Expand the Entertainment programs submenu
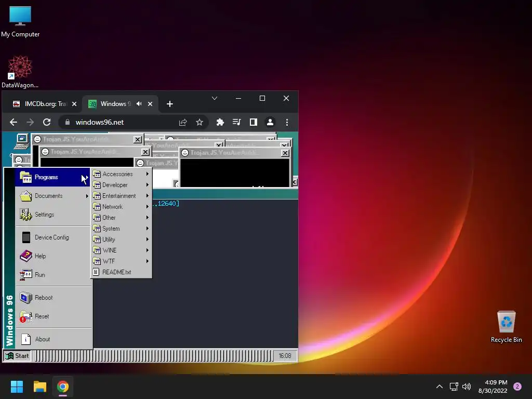Image resolution: width=532 pixels, height=399 pixels. pyautogui.click(x=122, y=196)
